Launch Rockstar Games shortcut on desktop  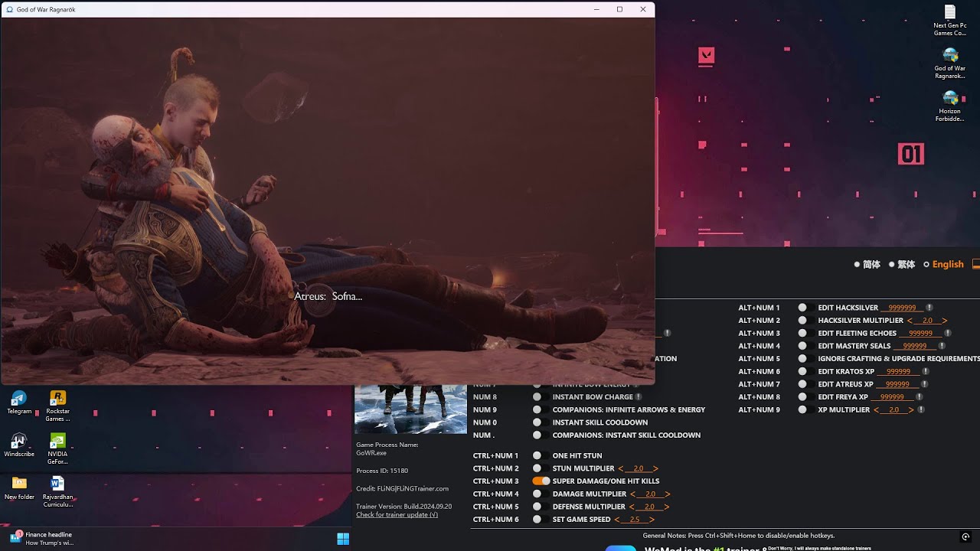click(x=57, y=406)
